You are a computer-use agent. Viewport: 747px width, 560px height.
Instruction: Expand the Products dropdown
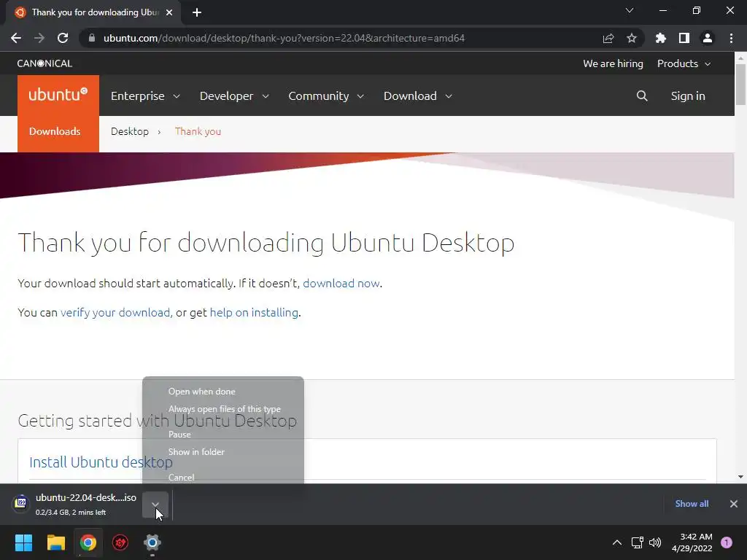click(684, 63)
